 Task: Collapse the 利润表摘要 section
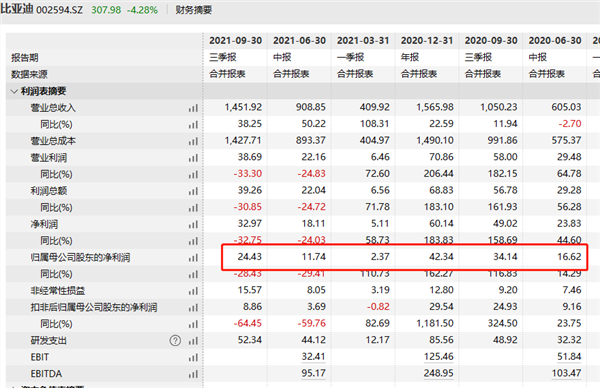click(x=14, y=91)
